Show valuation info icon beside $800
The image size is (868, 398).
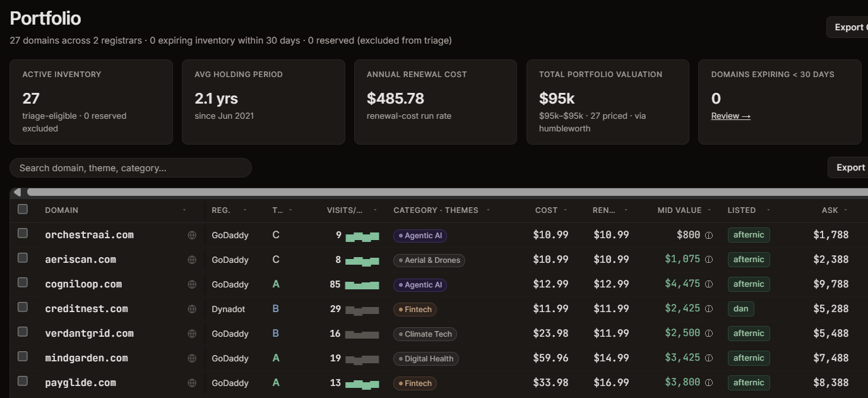tap(709, 235)
